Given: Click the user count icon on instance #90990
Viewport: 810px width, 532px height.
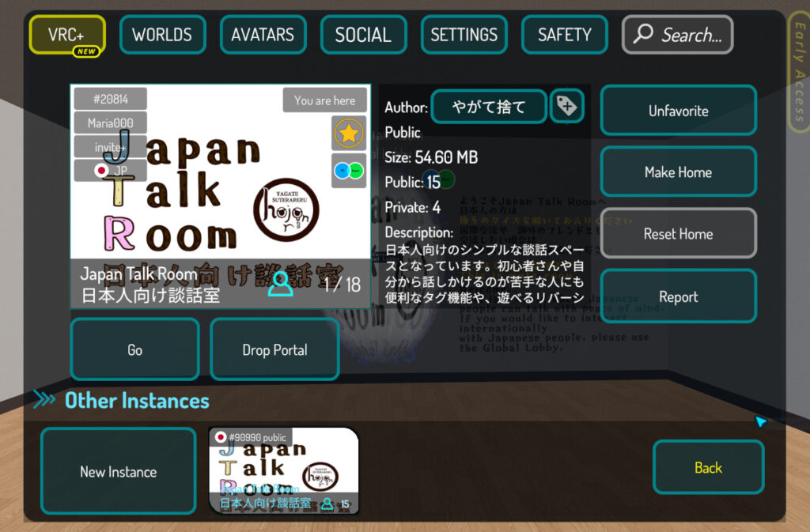Looking at the screenshot, I should click(327, 503).
